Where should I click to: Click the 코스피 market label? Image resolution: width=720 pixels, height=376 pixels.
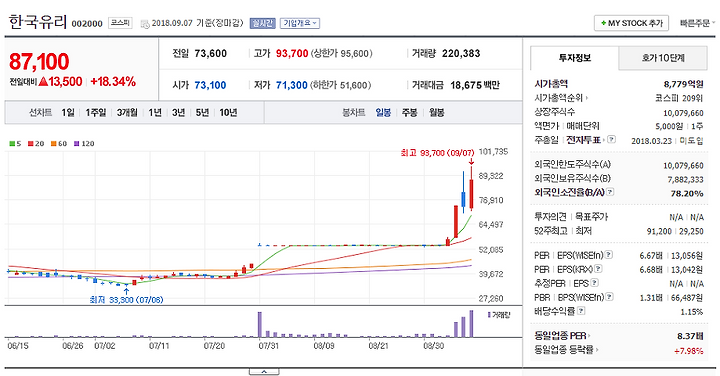click(120, 23)
